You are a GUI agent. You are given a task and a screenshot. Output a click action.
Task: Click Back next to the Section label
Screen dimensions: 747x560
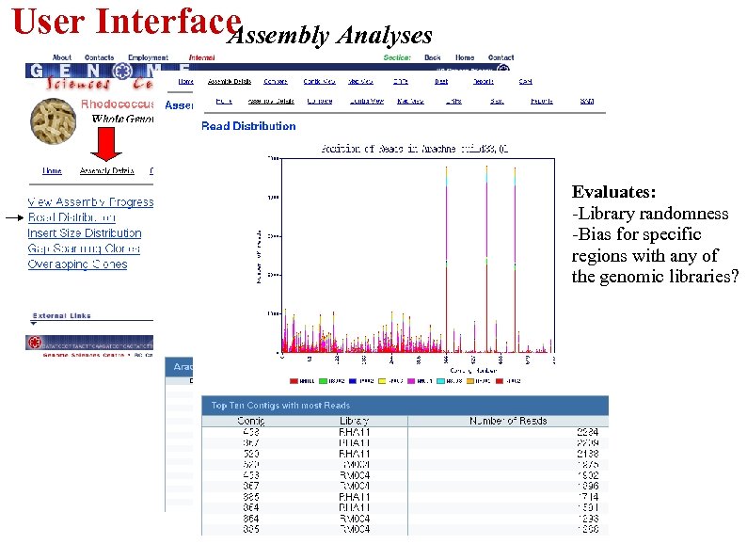(x=432, y=57)
